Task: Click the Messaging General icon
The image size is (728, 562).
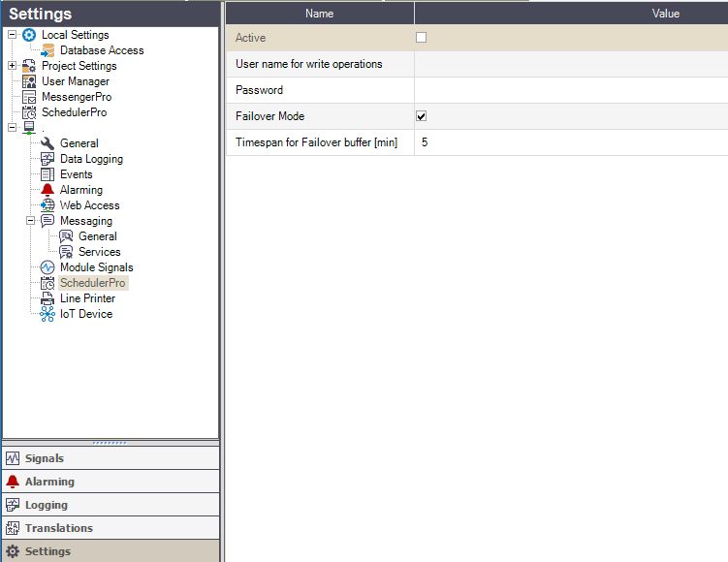Action: tap(66, 236)
